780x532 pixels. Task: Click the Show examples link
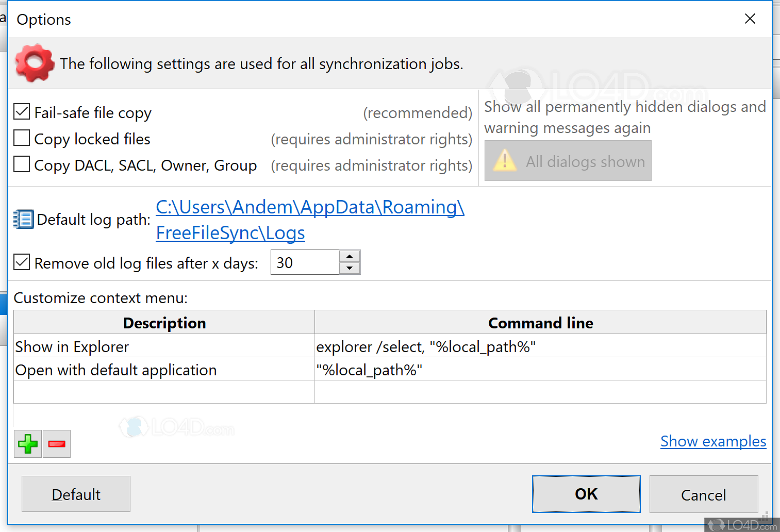[x=713, y=441]
